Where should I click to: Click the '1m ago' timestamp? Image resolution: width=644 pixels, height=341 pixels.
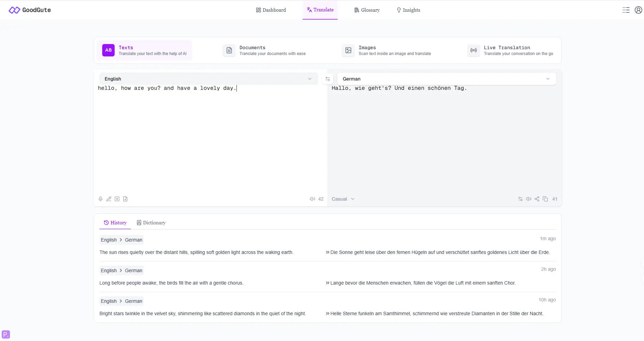coord(548,238)
